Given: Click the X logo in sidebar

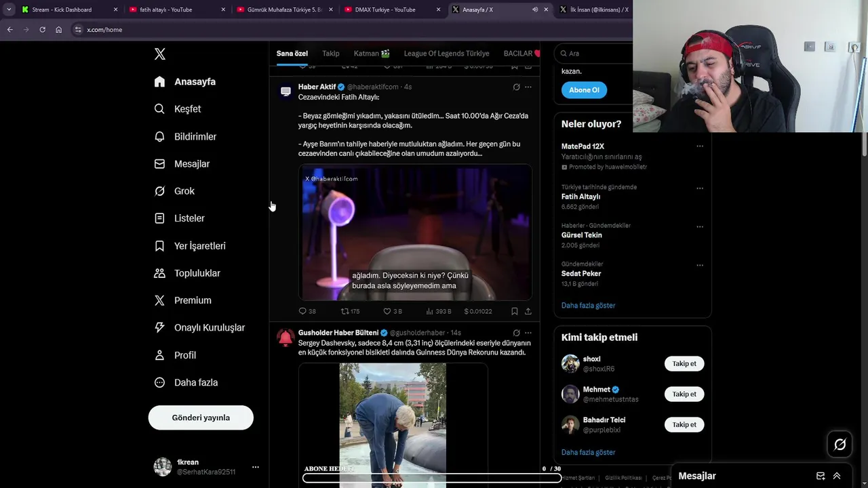Looking at the screenshot, I should 159,54.
